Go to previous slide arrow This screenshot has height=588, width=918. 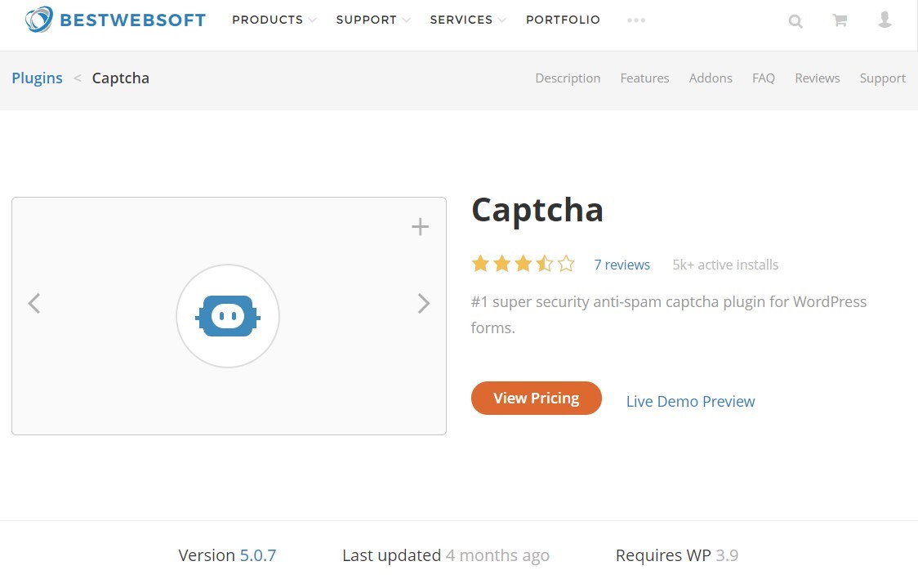[34, 303]
